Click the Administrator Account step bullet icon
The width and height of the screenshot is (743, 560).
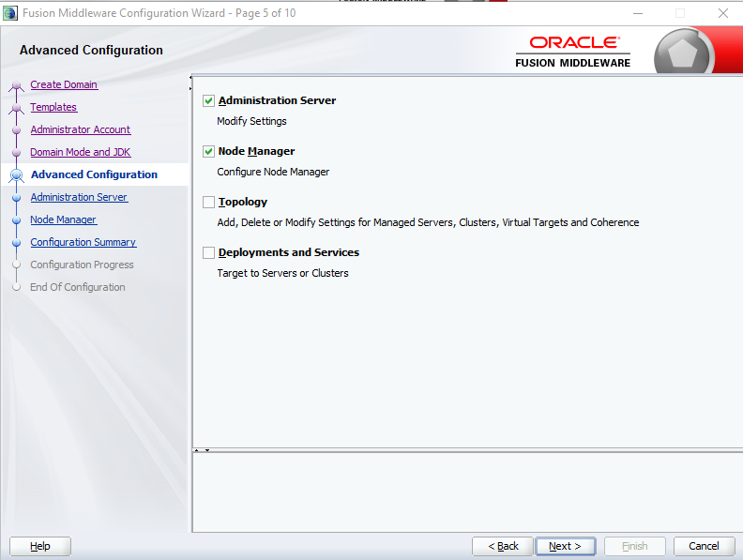click(17, 129)
